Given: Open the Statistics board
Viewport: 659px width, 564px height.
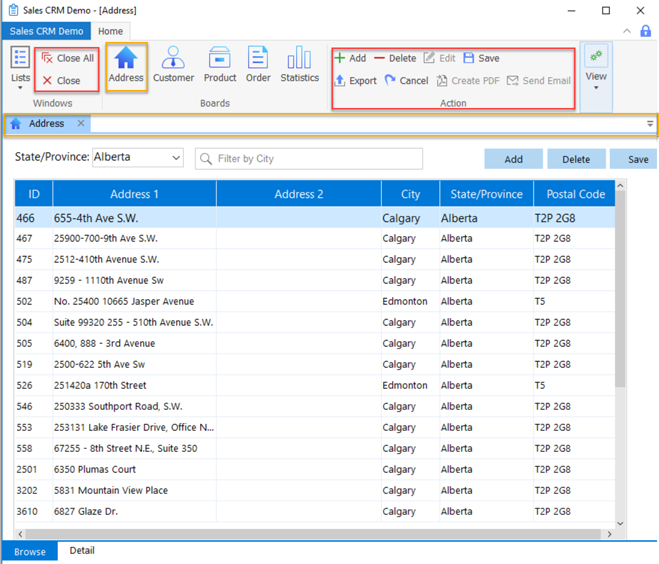Looking at the screenshot, I should (299, 64).
